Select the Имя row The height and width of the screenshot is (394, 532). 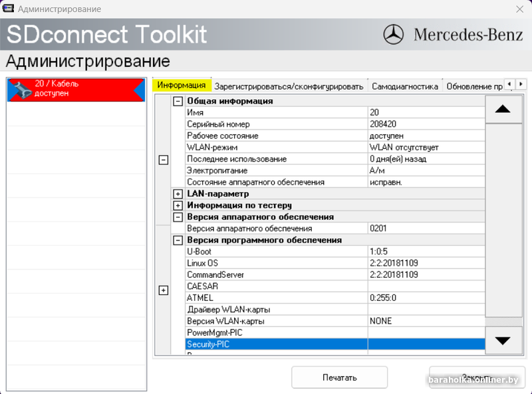tap(335, 112)
